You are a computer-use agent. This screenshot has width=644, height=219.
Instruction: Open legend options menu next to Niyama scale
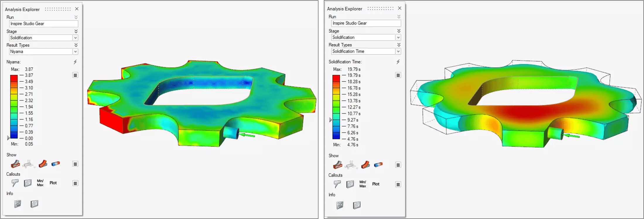(x=75, y=75)
